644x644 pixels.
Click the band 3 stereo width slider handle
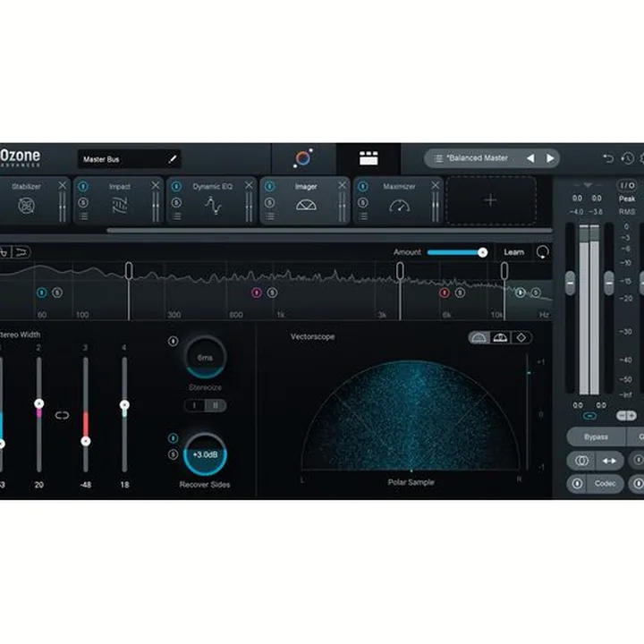[x=86, y=442]
